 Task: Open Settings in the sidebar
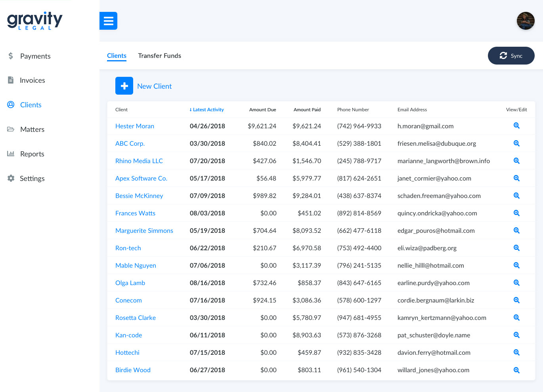point(32,179)
